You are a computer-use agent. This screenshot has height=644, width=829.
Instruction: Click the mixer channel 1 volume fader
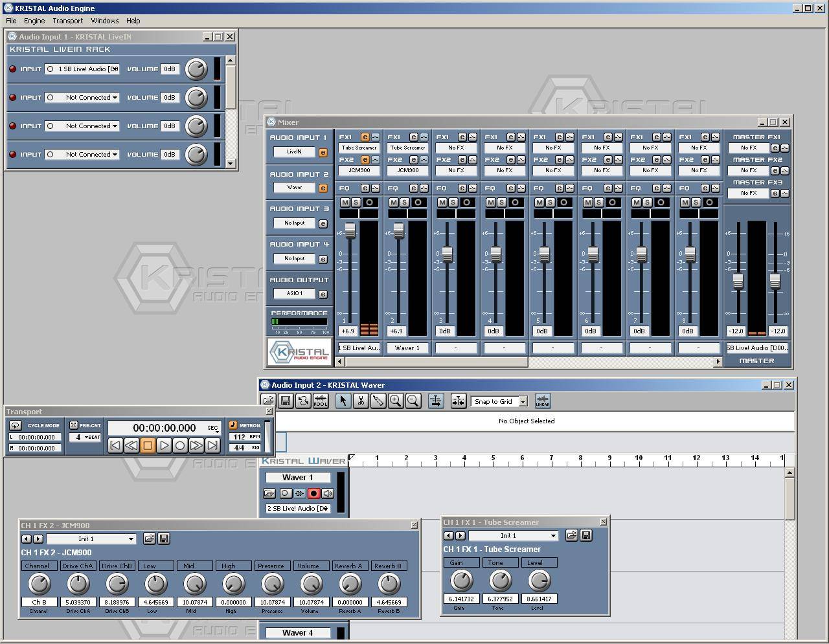(x=350, y=230)
